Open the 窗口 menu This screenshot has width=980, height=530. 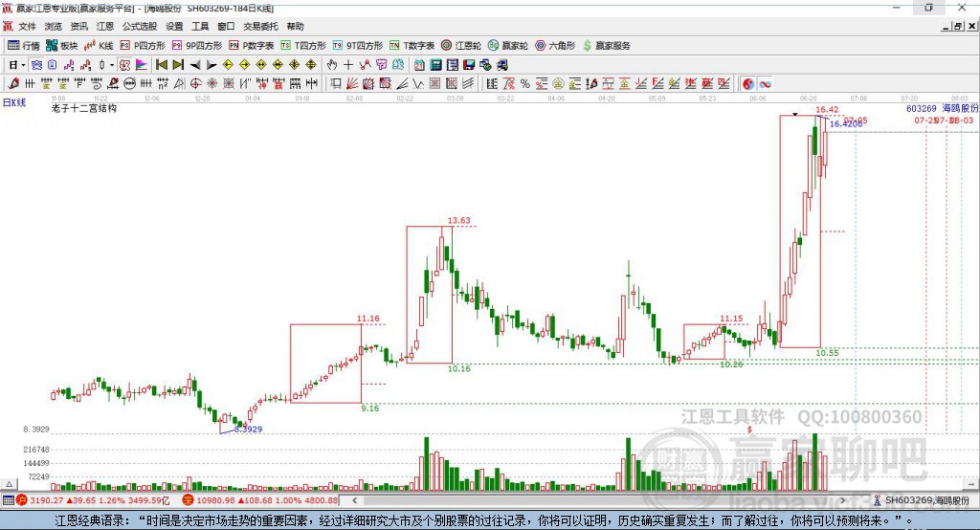pos(226,26)
